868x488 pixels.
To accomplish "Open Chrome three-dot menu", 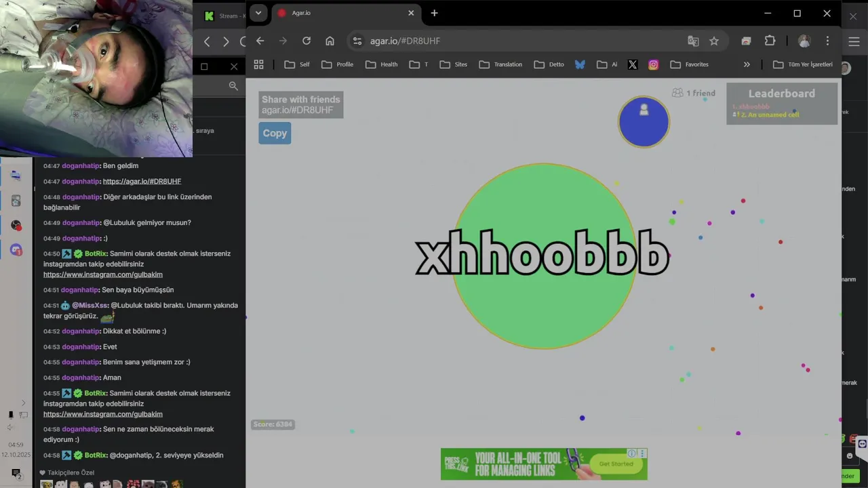I will pos(827,41).
